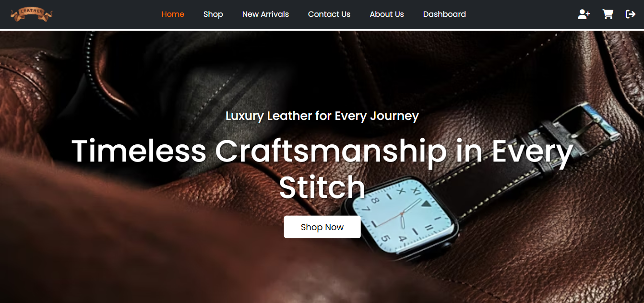Open the shopping cart icon
This screenshot has width=644, height=303.
click(608, 14)
